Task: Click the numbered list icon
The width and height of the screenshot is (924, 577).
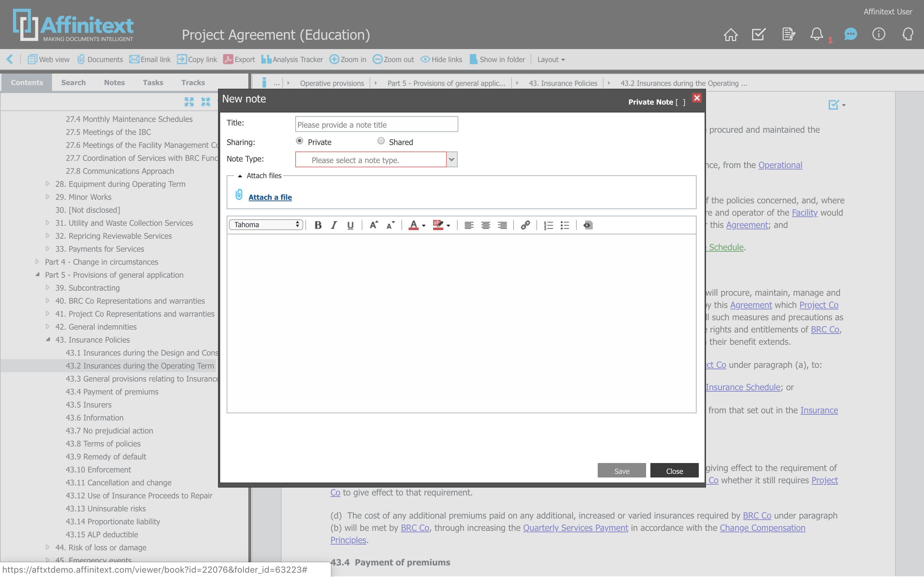Action: coord(548,225)
